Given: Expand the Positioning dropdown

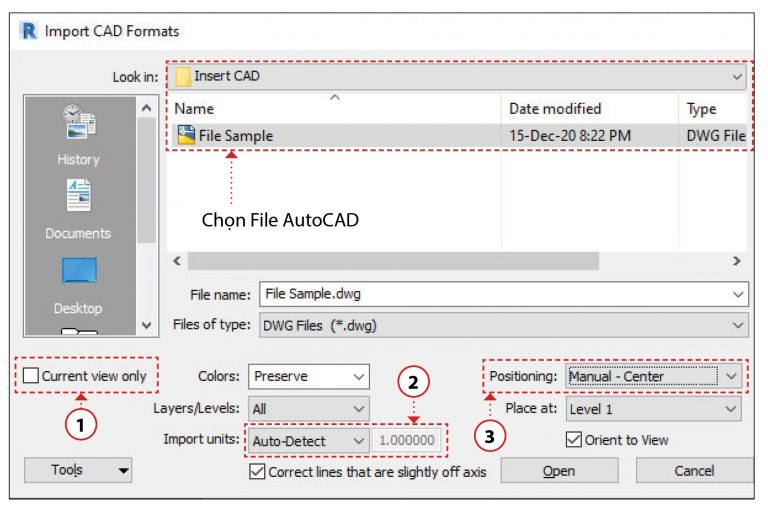Looking at the screenshot, I should click(x=654, y=377).
